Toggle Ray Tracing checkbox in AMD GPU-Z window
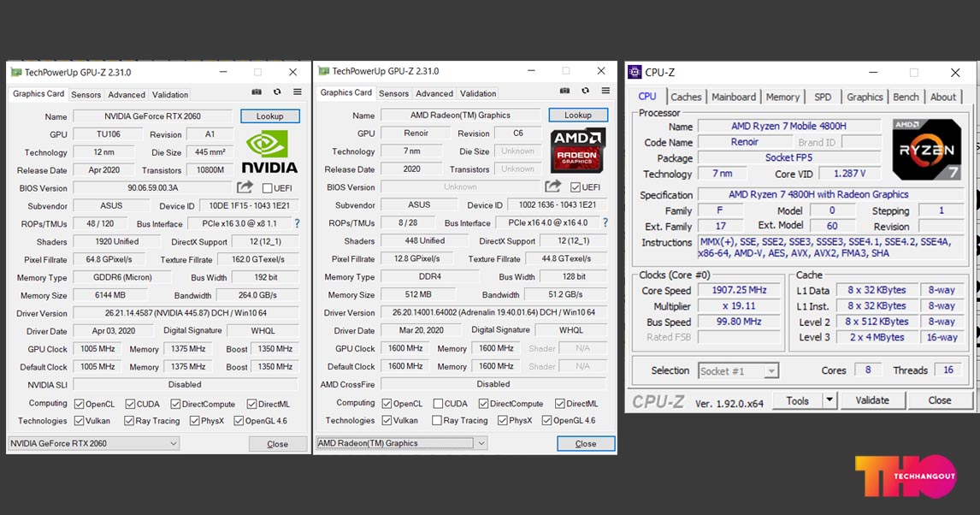 click(x=437, y=421)
